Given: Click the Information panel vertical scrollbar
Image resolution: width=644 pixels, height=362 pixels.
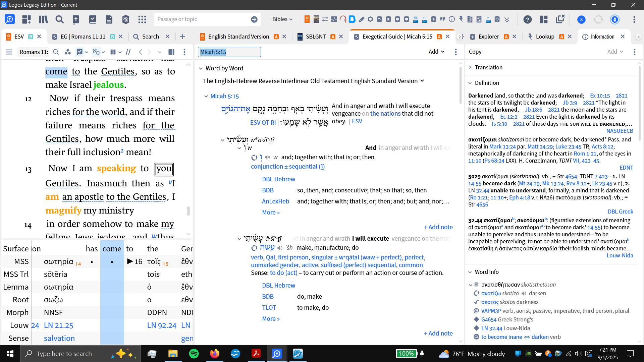Looking at the screenshot, I should 640,103.
